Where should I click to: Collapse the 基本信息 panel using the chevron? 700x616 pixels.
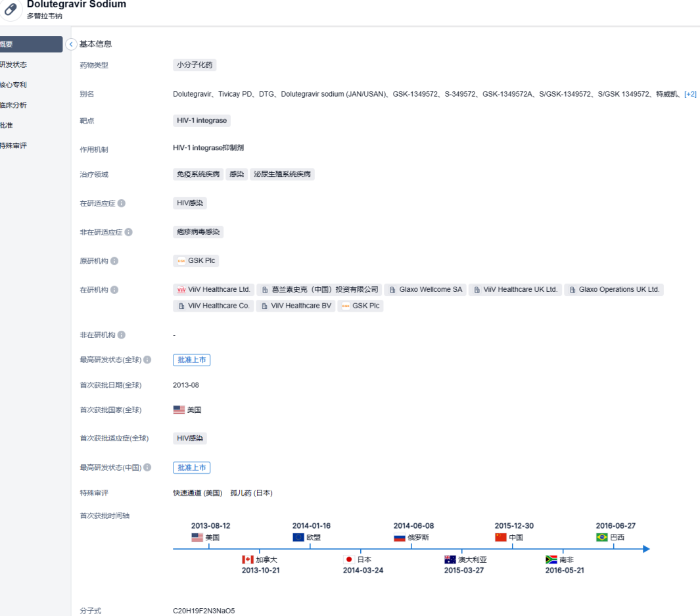pyautogui.click(x=70, y=43)
